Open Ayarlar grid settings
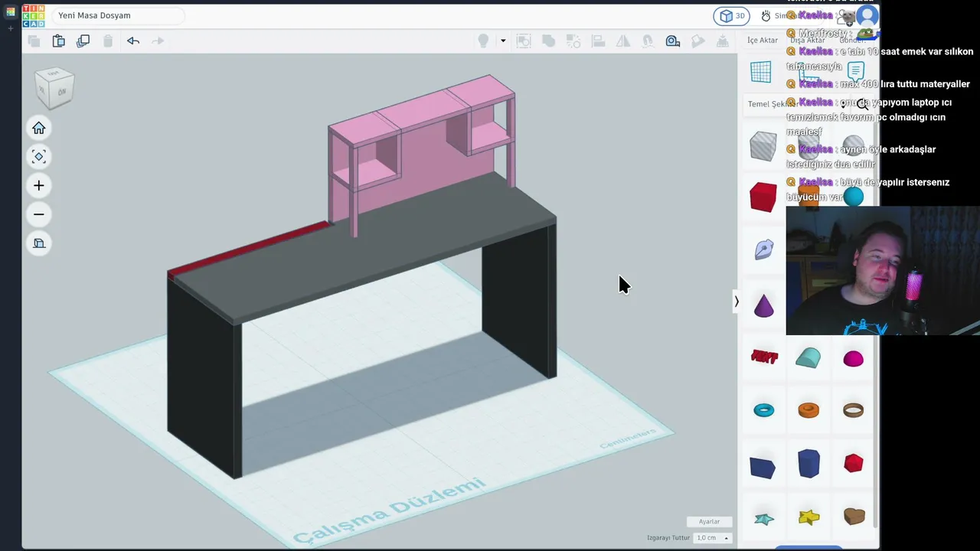The height and width of the screenshot is (551, 980). coord(709,521)
